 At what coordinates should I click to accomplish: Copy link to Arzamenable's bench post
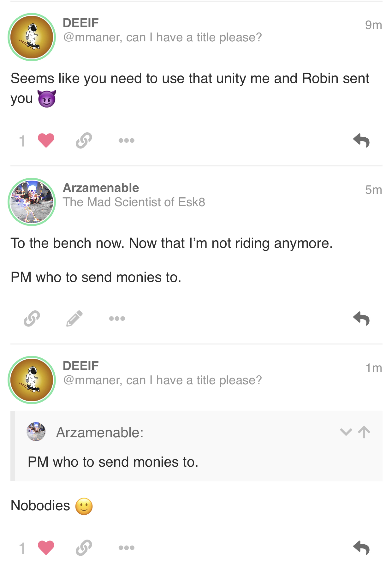pyautogui.click(x=32, y=318)
